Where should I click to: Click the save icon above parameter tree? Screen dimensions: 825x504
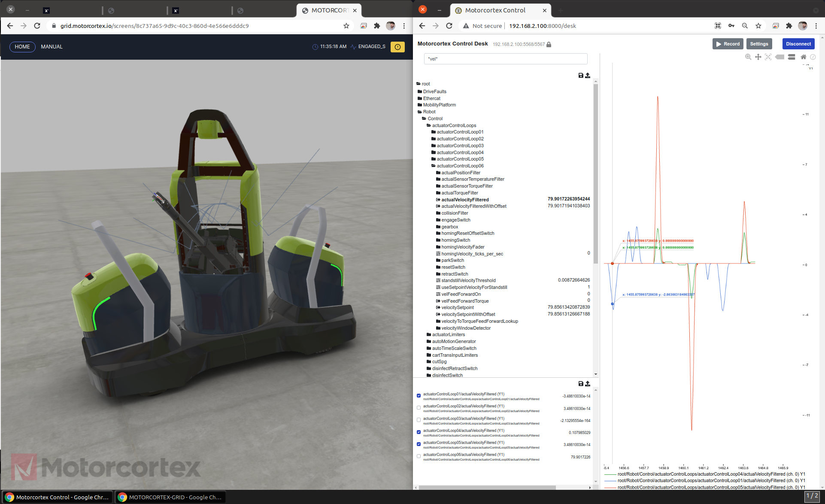[x=581, y=76]
